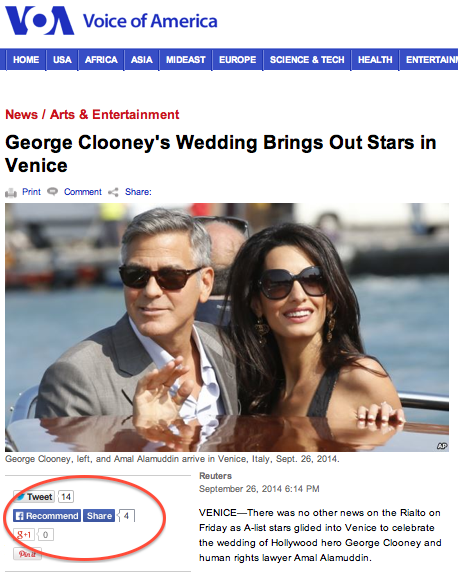Click the Google +1 button
Viewport: 458px width, 572px height.
pyautogui.click(x=24, y=535)
